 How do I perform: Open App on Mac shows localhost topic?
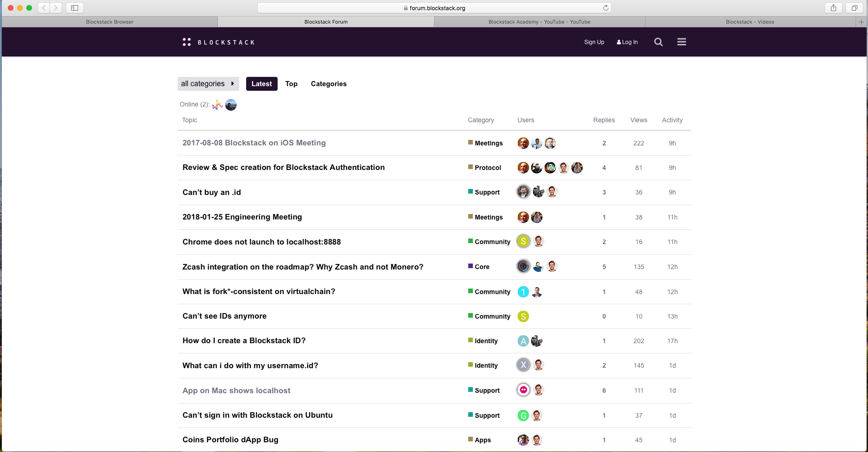coord(236,390)
